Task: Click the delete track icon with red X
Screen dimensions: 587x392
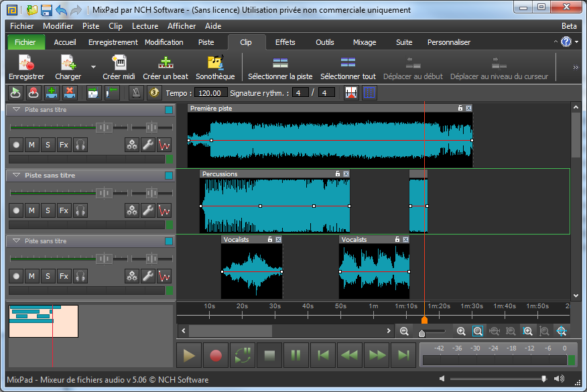Action: pyautogui.click(x=70, y=93)
